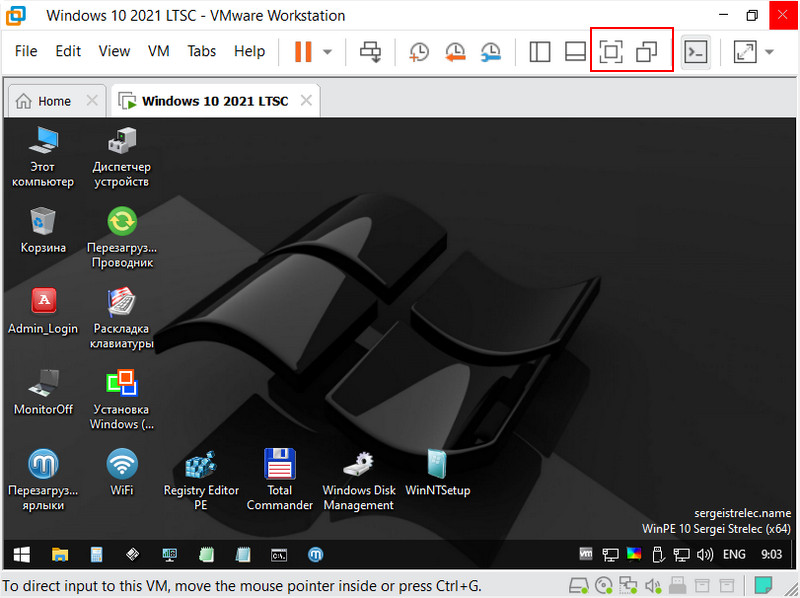Select the WinNTSetup desktop icon

coord(438,472)
